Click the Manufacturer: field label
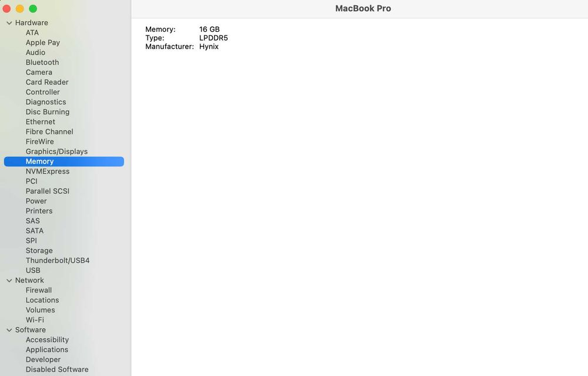The image size is (588, 376). 169,46
